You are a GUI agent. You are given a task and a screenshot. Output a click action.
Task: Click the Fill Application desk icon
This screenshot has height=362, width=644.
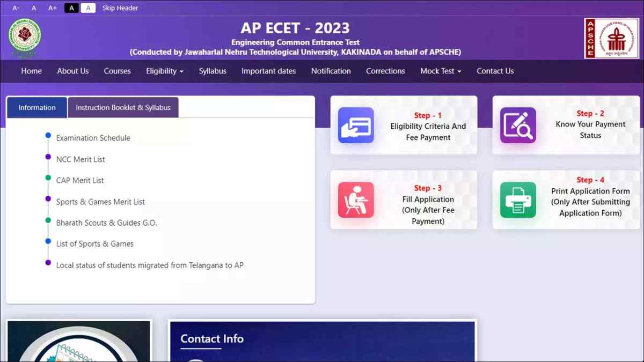(x=356, y=200)
